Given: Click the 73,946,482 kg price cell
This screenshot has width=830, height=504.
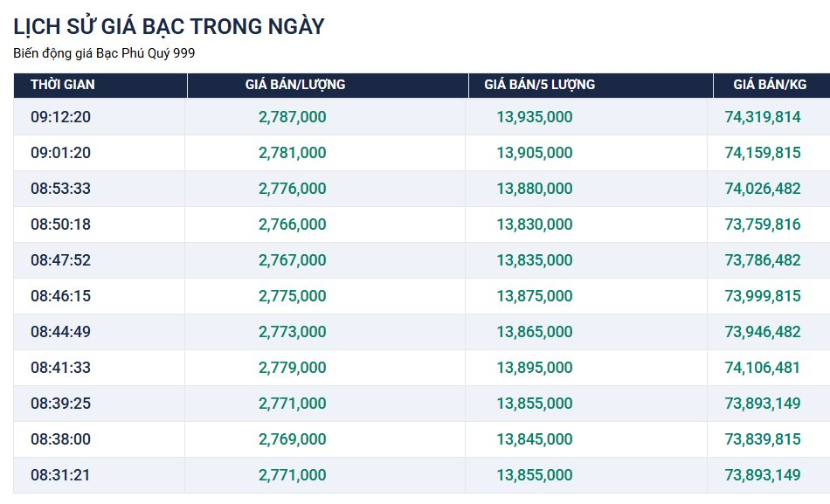Looking at the screenshot, I should (x=762, y=332).
